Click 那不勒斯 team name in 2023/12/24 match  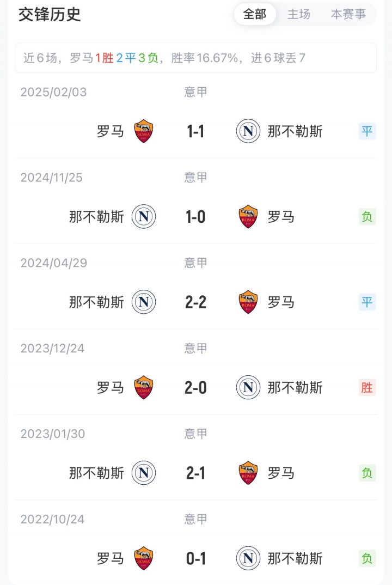coord(295,388)
